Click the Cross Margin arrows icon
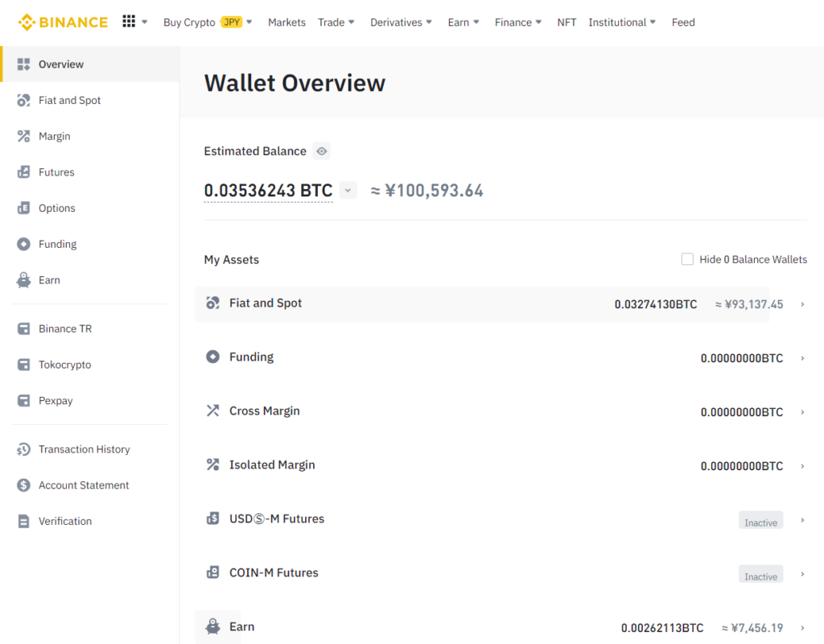The width and height of the screenshot is (824, 644). pyautogui.click(x=212, y=411)
